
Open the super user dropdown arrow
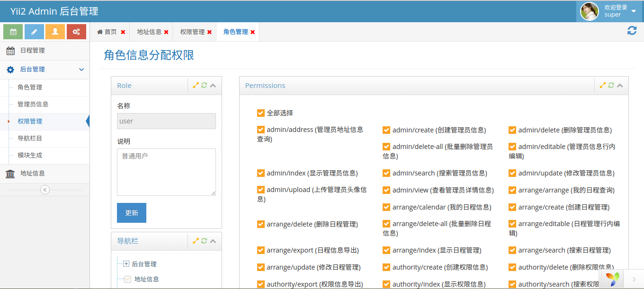pos(634,11)
